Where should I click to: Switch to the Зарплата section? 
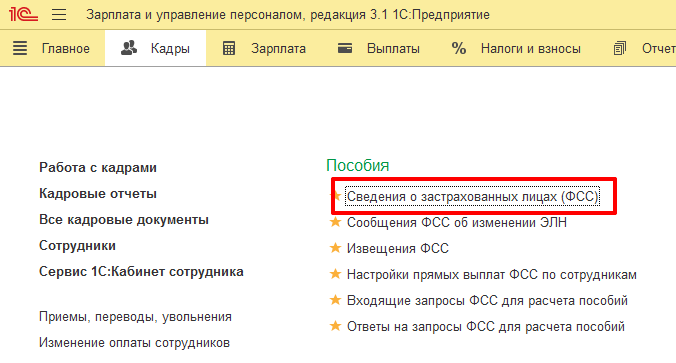click(279, 48)
